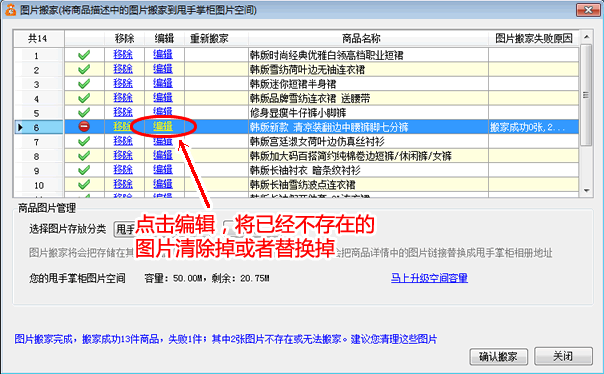Open 编辑 link for row 10

click(x=163, y=184)
